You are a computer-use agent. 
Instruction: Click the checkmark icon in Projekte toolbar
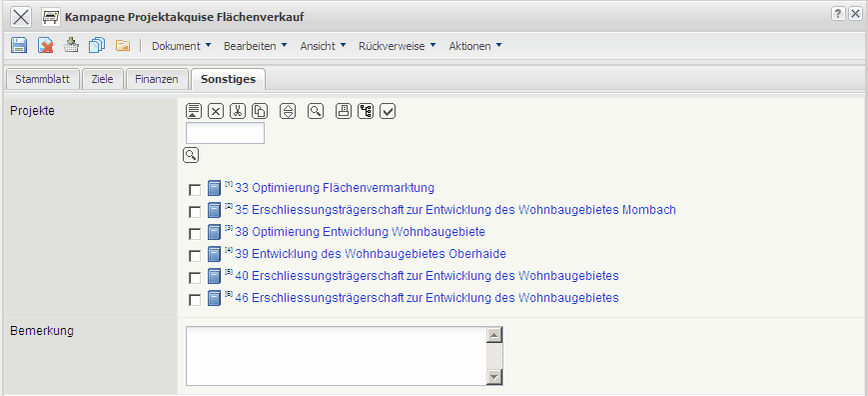click(x=388, y=111)
